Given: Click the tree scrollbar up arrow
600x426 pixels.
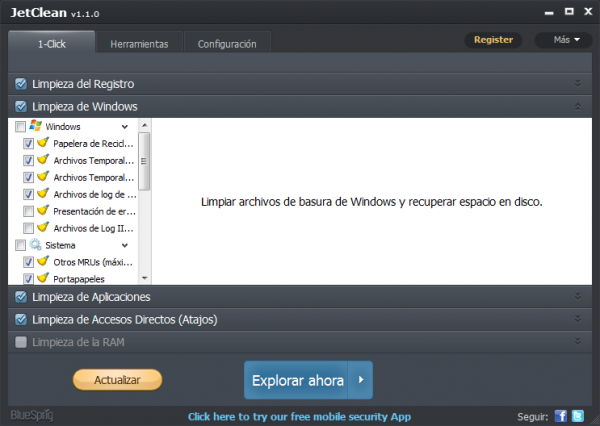Looking at the screenshot, I should [x=144, y=125].
